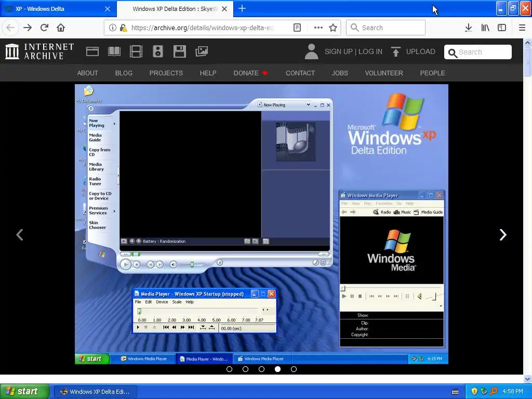Select the second carousel dot

click(245, 369)
